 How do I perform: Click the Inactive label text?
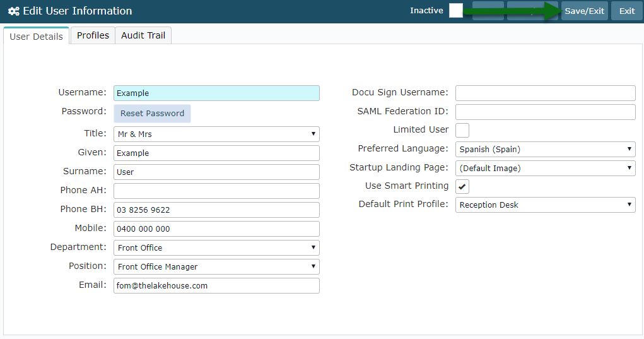coord(426,11)
